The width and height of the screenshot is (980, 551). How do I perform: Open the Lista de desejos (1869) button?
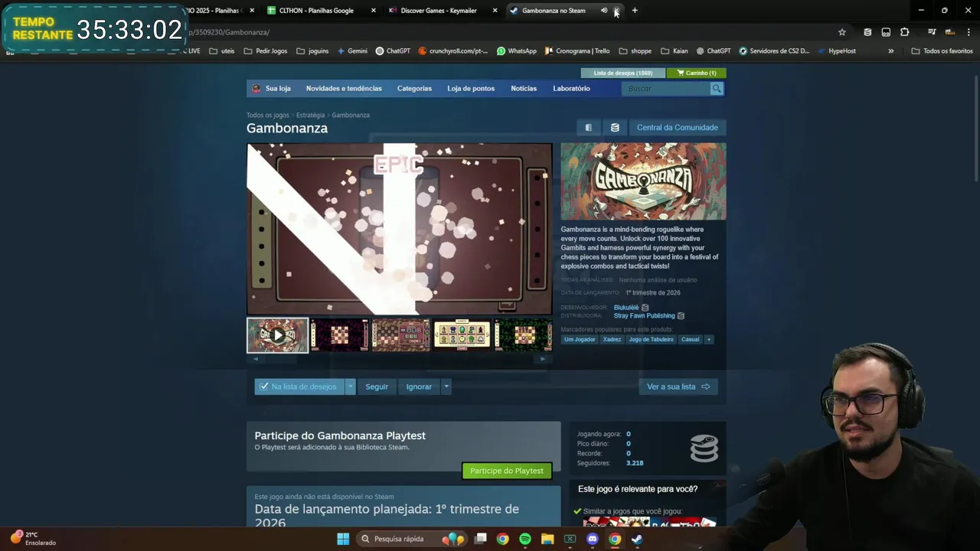click(x=623, y=73)
